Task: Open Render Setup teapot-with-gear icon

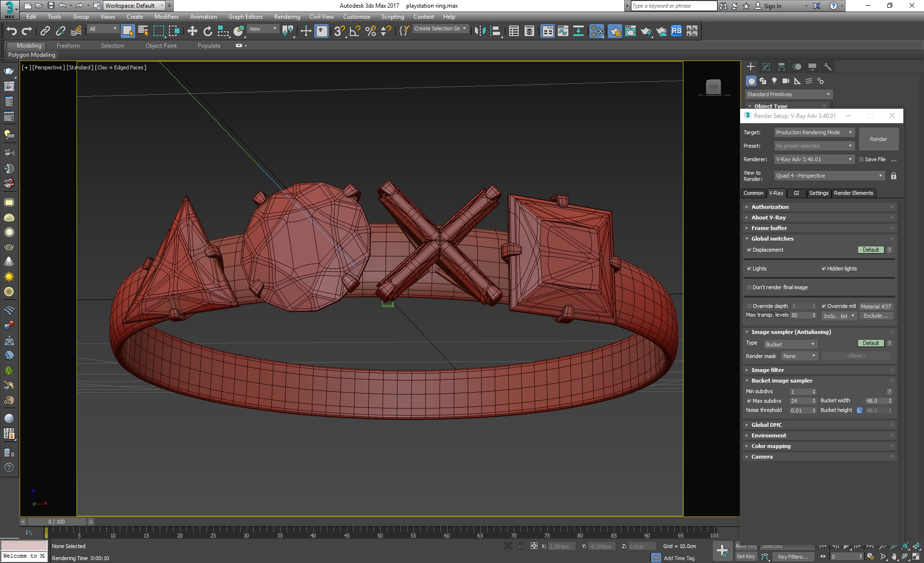Action: (615, 31)
